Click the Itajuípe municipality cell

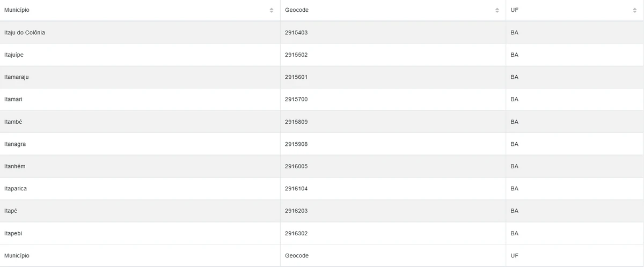(x=13, y=55)
